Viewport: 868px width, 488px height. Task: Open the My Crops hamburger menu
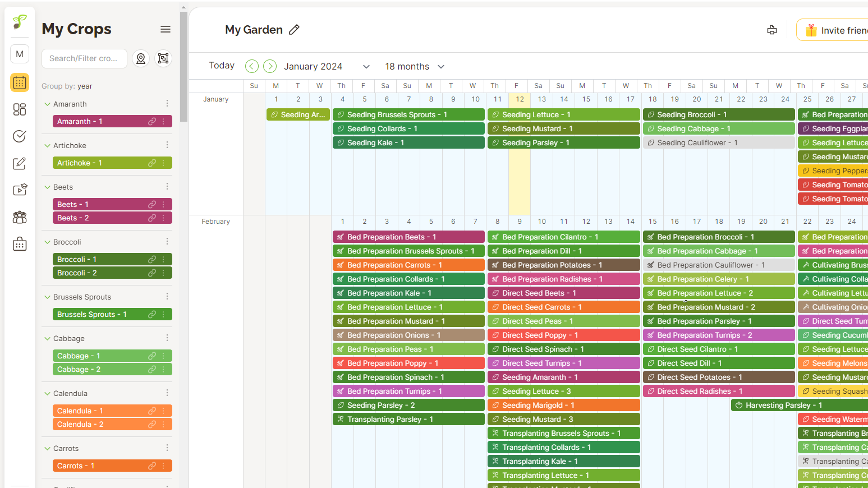tap(166, 29)
